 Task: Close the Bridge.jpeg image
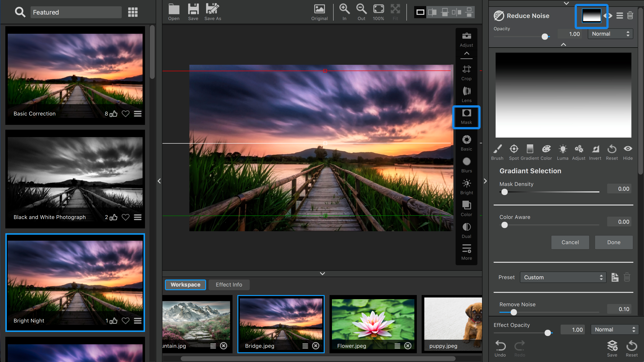click(x=316, y=346)
